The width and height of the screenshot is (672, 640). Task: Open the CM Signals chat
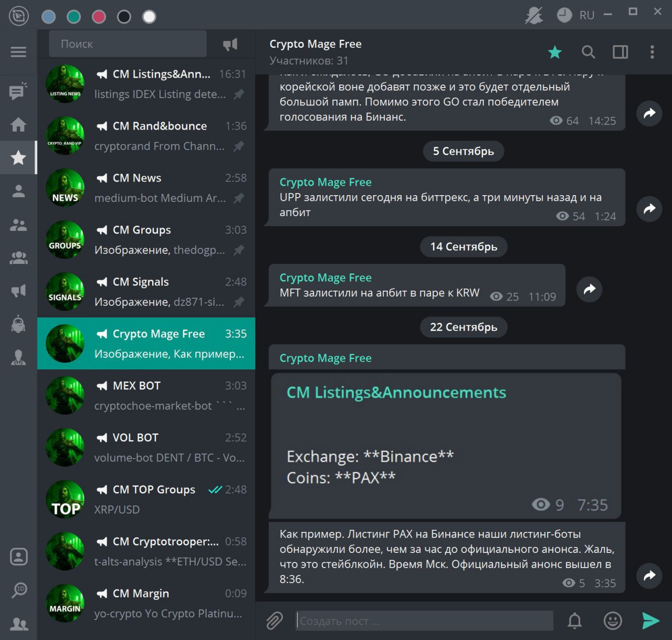(x=146, y=292)
